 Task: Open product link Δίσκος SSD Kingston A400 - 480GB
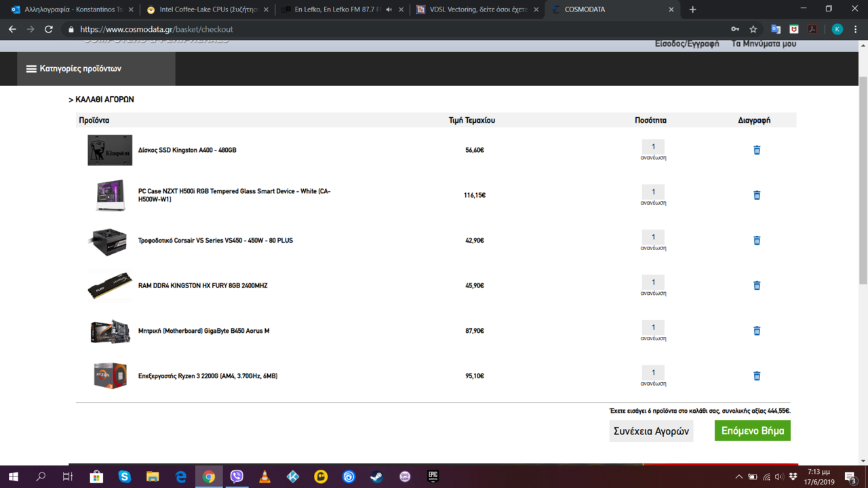[187, 150]
